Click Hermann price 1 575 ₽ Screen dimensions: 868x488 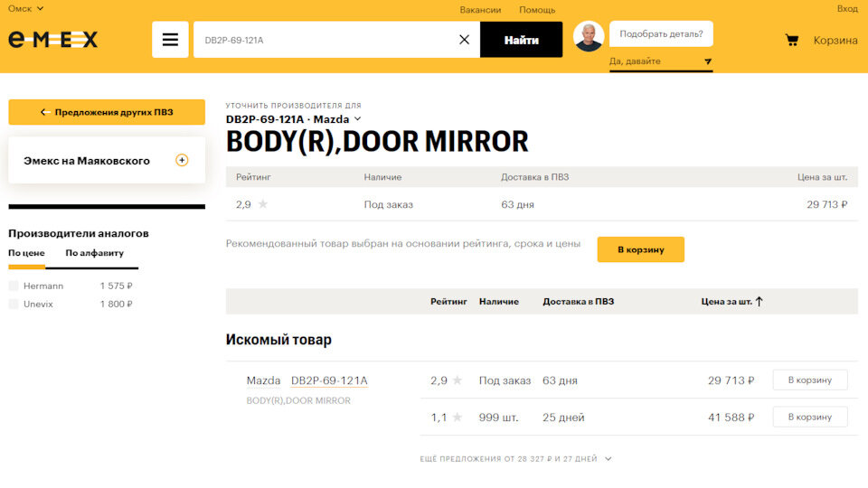(x=117, y=286)
